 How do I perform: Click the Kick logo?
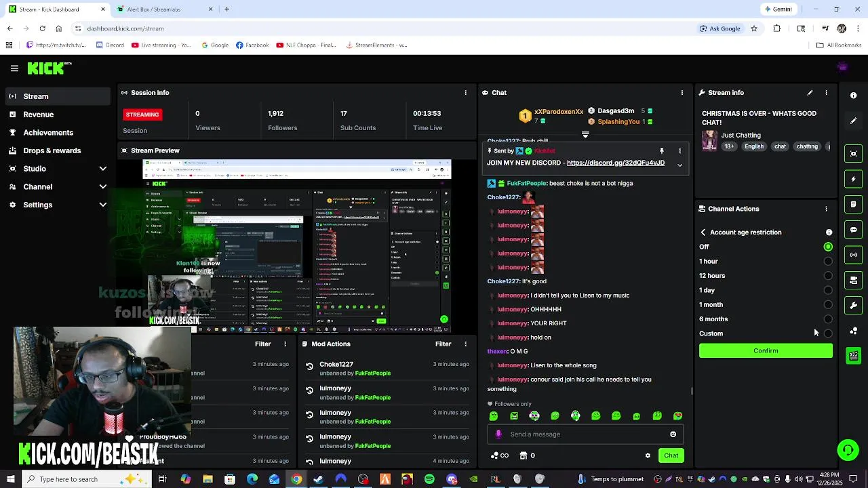(x=49, y=68)
